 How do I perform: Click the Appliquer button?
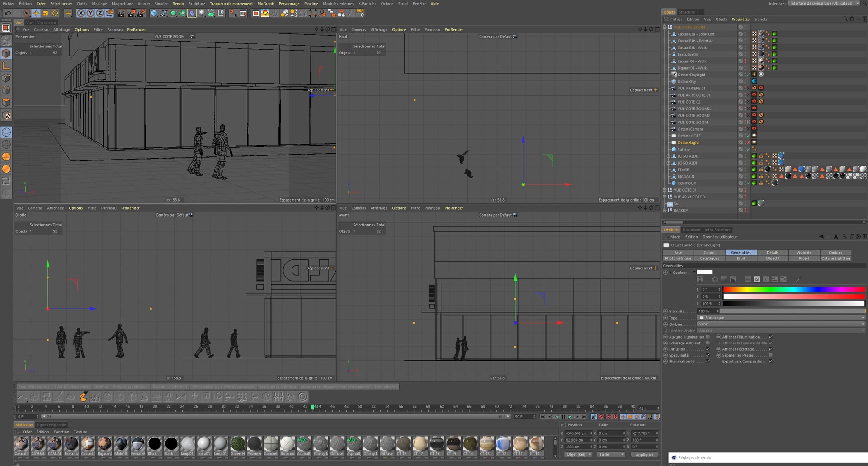[644, 454]
